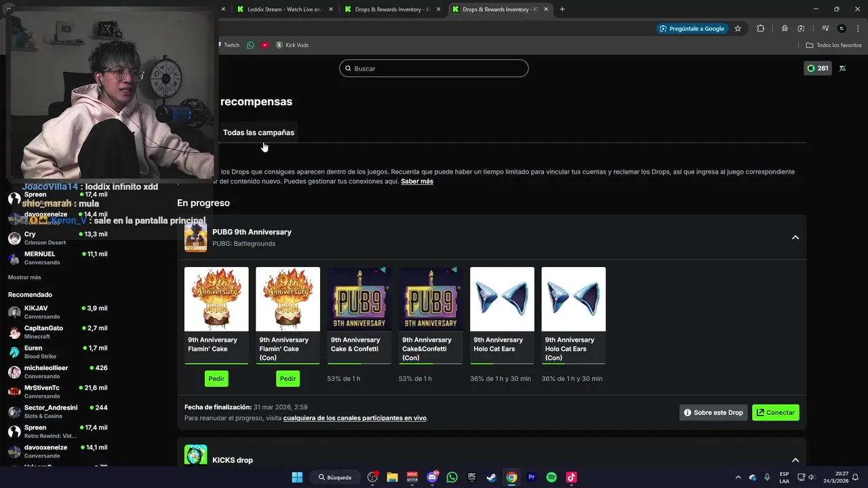This screenshot has width=868, height=488.
Task: Open the YouTube bookmark icon
Action: click(265, 45)
